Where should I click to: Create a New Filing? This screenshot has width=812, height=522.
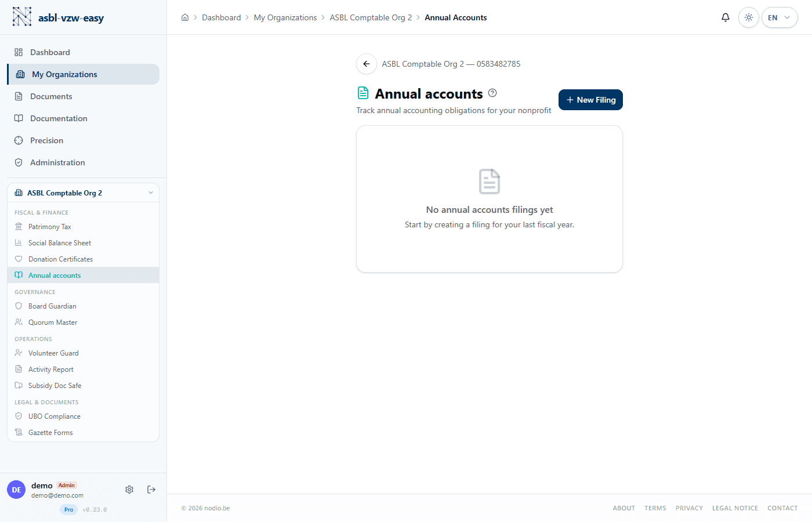coord(590,100)
